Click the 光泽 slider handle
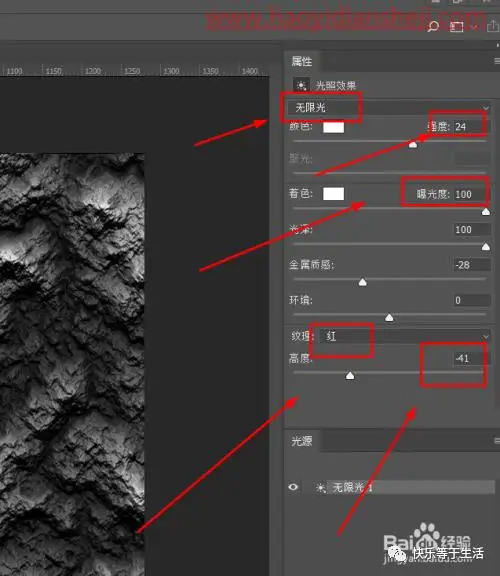The image size is (500, 576). (x=486, y=246)
